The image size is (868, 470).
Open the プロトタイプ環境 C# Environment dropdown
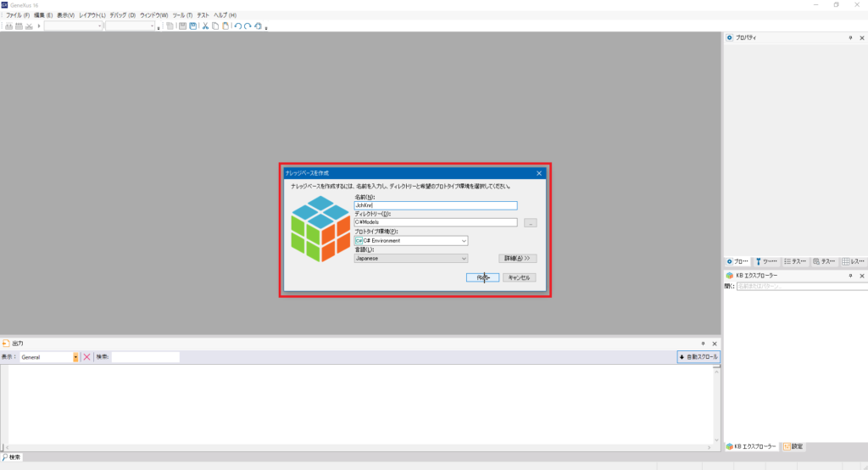pos(464,241)
